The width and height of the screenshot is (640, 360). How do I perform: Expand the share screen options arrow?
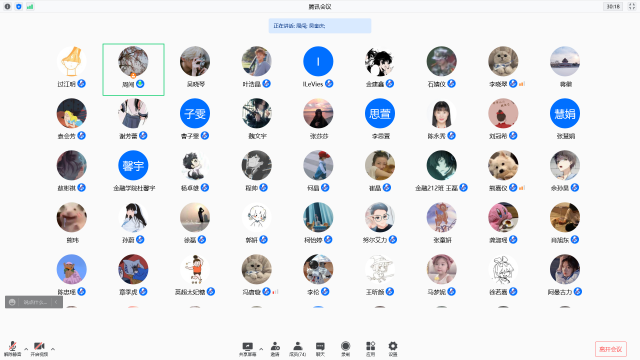[x=261, y=349]
